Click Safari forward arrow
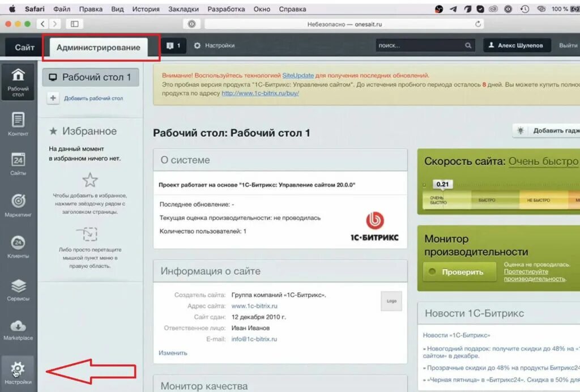This screenshot has width=580, height=392. pos(55,24)
